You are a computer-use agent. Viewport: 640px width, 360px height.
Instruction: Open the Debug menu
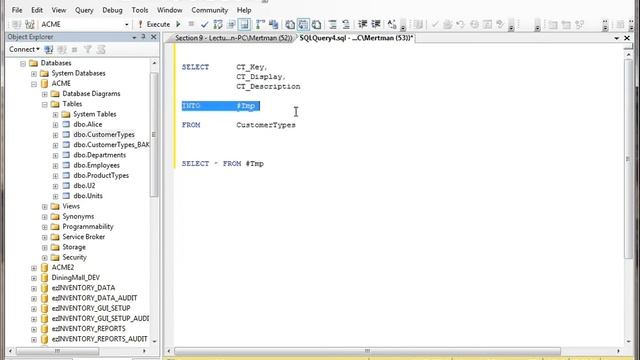point(112,10)
